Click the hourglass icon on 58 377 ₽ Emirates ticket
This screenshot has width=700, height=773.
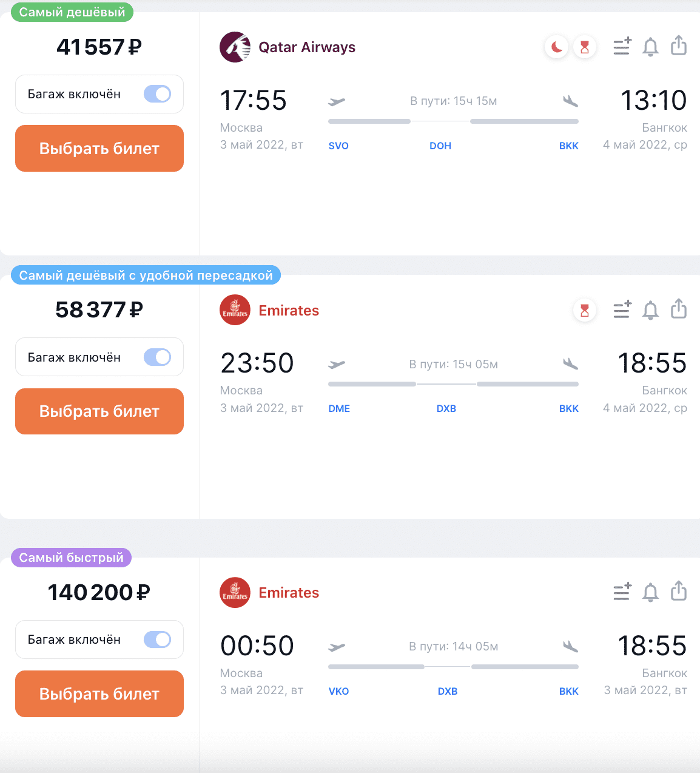tap(585, 311)
